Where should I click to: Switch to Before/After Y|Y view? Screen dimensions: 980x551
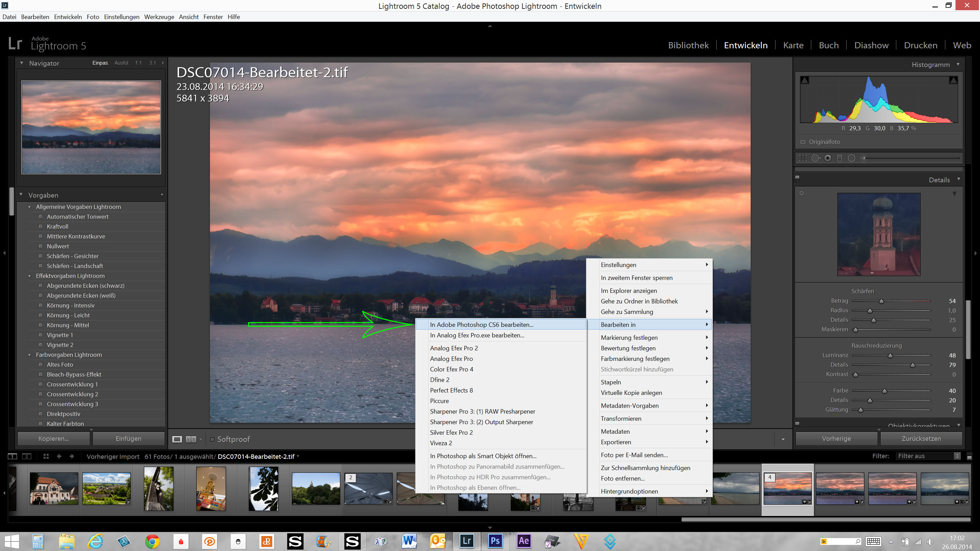(191, 439)
